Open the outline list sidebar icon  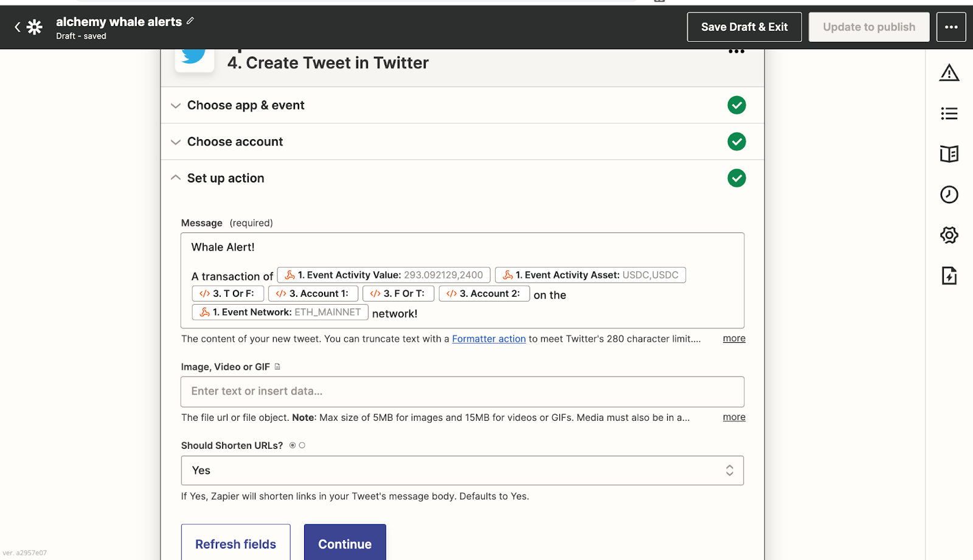[x=949, y=114]
